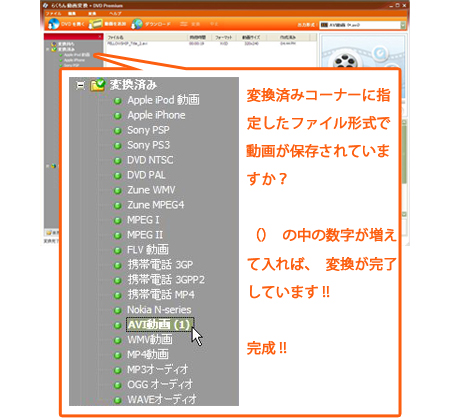Select WAVEオーディオ in enlarged tree
This screenshot has width=449, height=418.
(162, 400)
